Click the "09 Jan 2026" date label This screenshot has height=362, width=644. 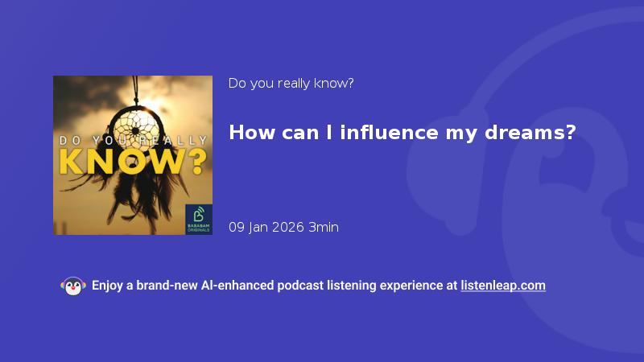click(x=266, y=227)
